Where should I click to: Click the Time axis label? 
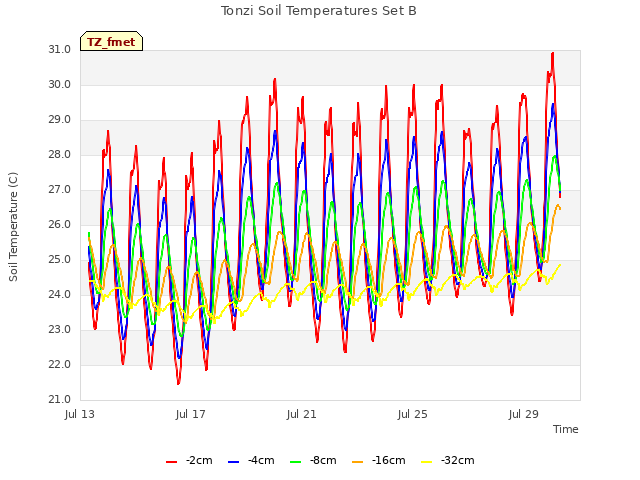(566, 429)
